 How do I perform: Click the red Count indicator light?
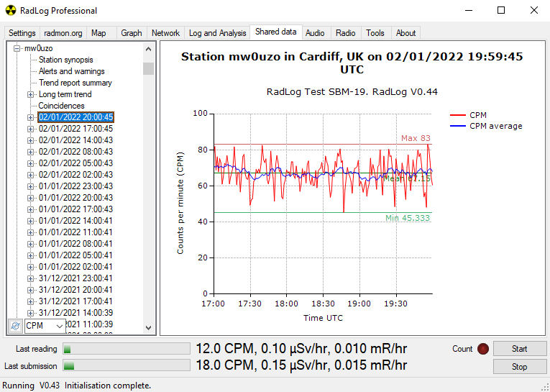pos(483,349)
